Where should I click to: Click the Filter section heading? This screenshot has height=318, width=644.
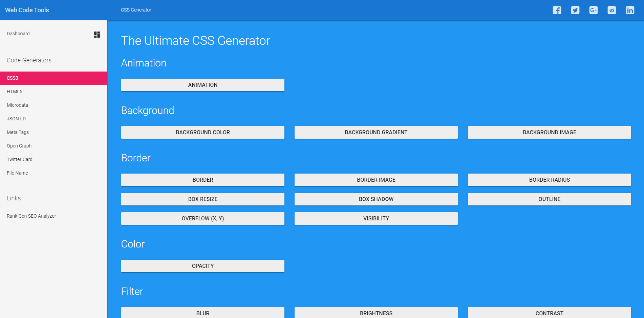pos(132,292)
